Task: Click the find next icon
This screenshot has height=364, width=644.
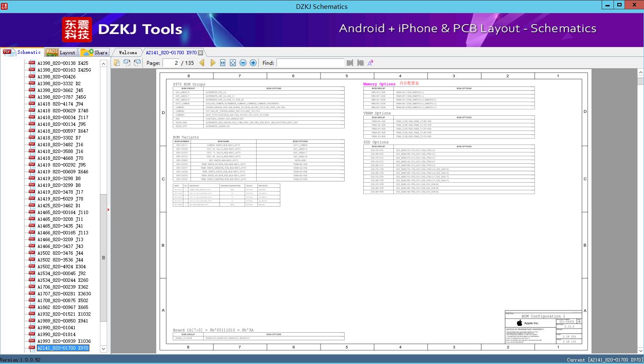Action: tap(360, 63)
